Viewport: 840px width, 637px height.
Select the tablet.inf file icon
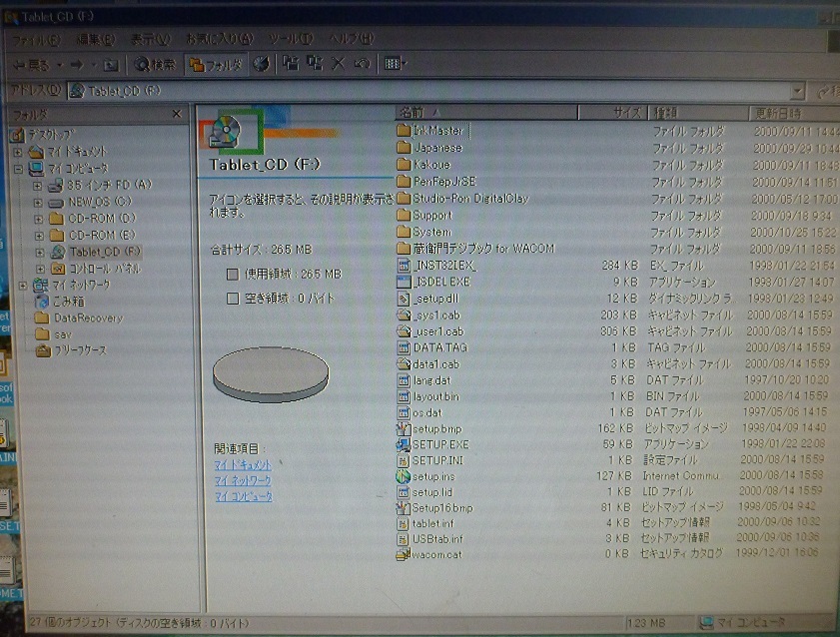403,523
